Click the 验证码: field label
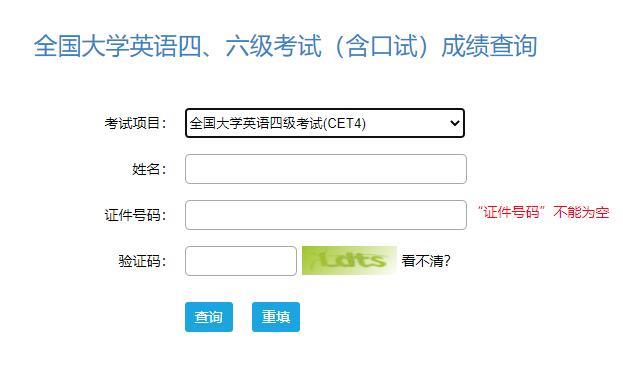The width and height of the screenshot is (623, 365). coord(142,261)
